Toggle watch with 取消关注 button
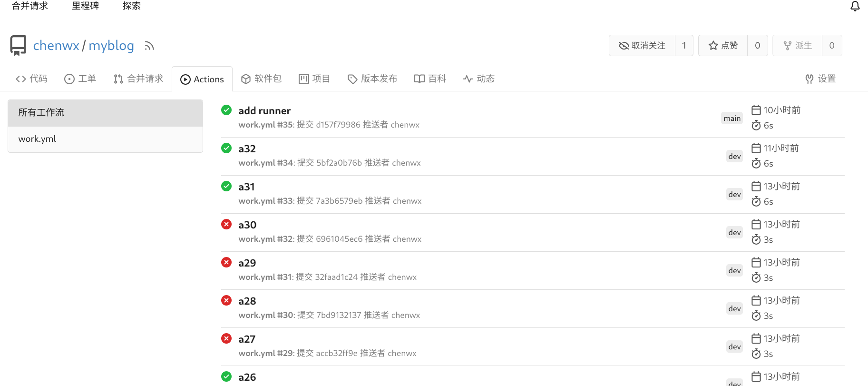 [x=642, y=46]
